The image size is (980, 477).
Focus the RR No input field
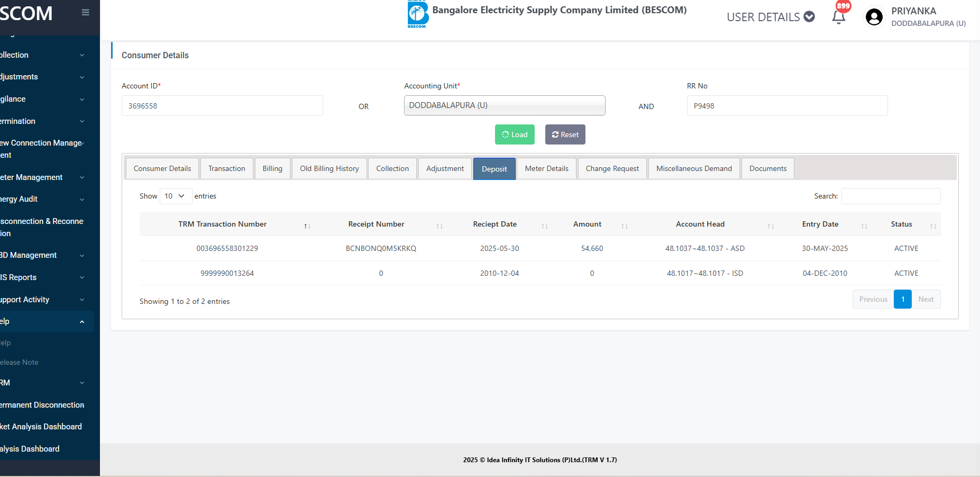point(787,105)
